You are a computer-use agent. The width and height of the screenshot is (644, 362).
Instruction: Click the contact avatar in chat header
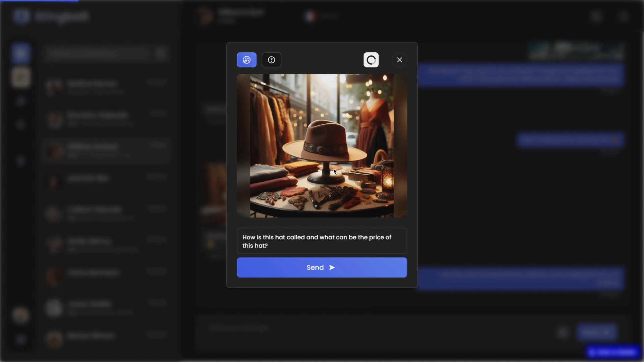coord(205,16)
